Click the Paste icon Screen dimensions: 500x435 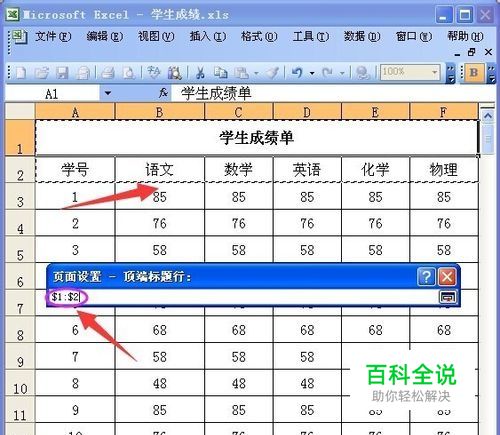(x=242, y=73)
